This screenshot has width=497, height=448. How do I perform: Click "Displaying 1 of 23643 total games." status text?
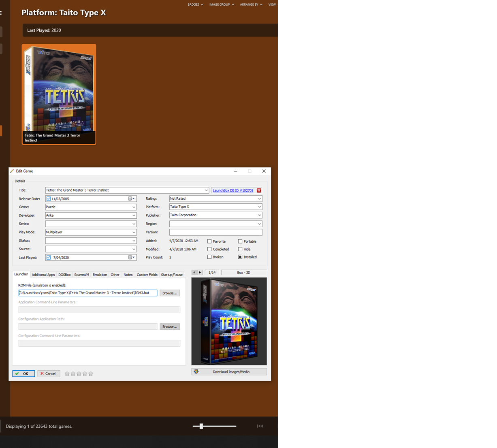click(x=39, y=426)
